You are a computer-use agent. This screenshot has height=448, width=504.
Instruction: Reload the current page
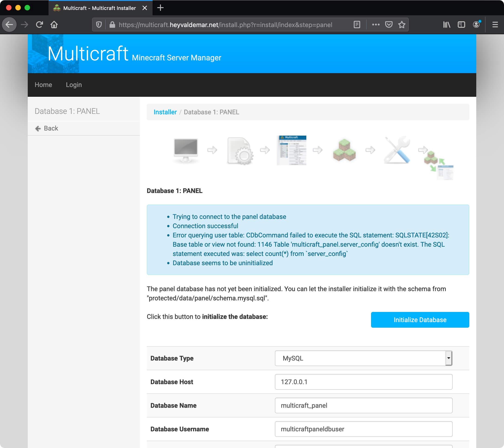click(x=40, y=25)
